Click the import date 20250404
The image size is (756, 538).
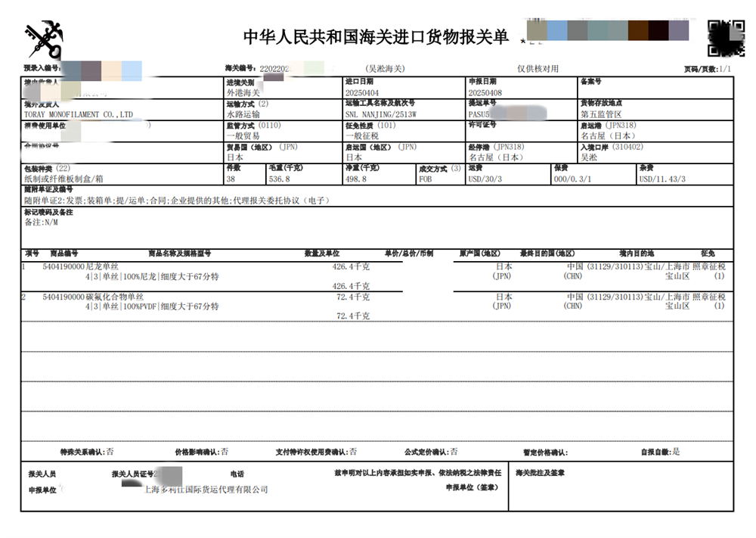point(362,92)
